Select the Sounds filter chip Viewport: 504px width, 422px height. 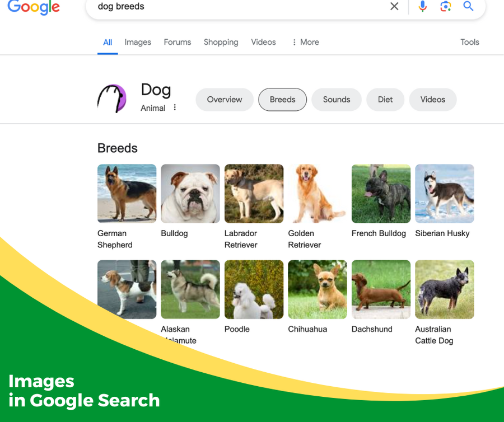pos(336,99)
